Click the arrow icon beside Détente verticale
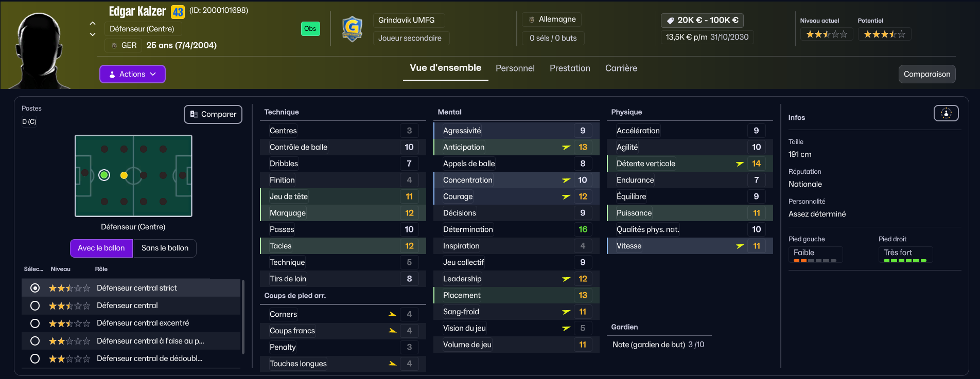Image resolution: width=980 pixels, height=379 pixels. pos(740,164)
